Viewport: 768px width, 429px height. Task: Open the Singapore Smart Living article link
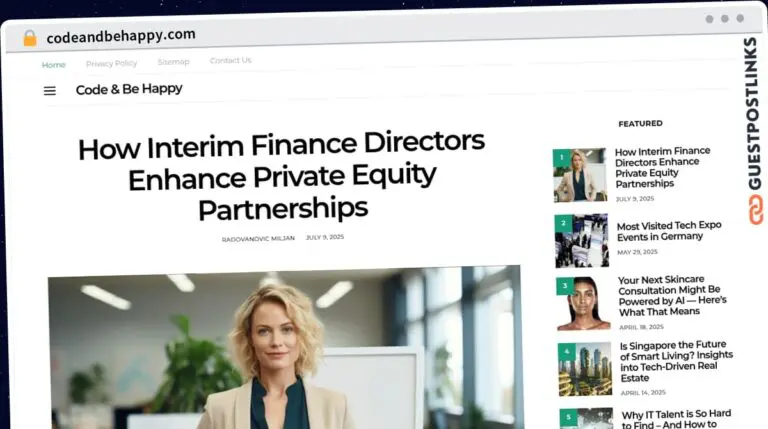pos(676,361)
